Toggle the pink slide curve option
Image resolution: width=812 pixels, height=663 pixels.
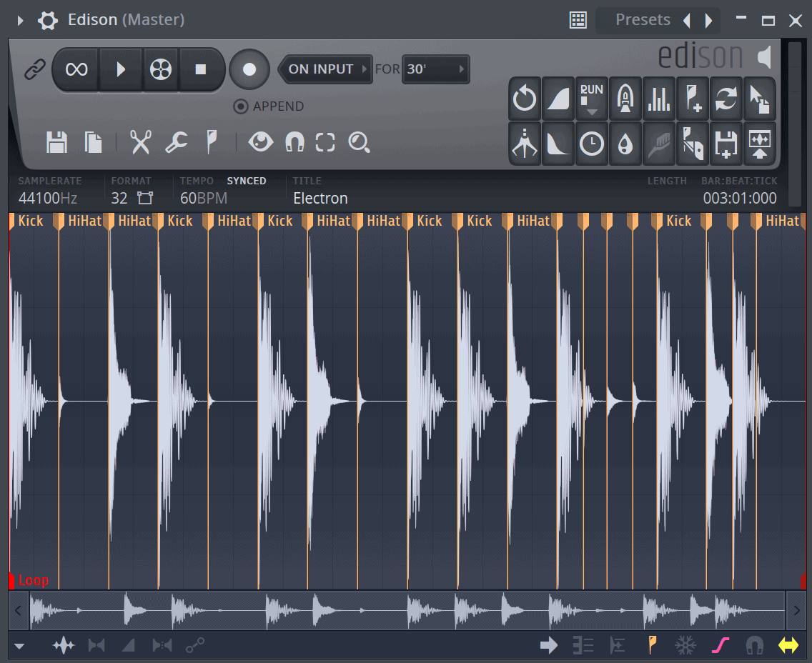[x=721, y=645]
